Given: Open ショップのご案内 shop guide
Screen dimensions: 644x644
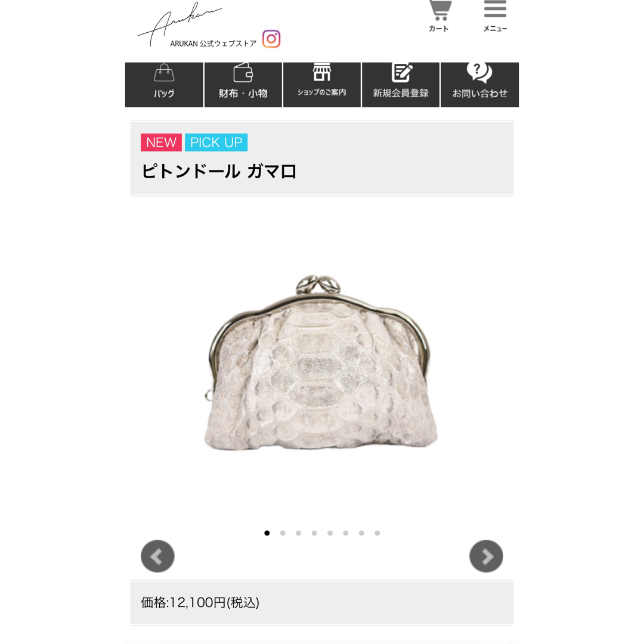Looking at the screenshot, I should click(322, 85).
